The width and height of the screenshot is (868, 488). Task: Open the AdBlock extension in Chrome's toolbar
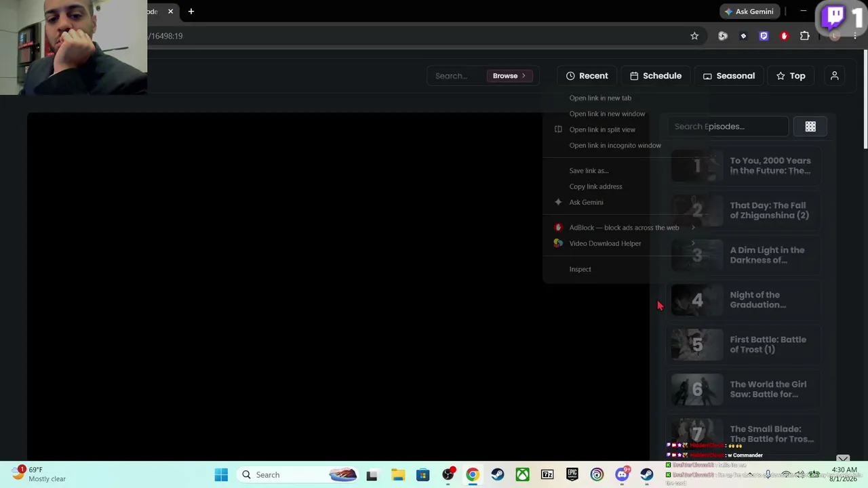785,36
